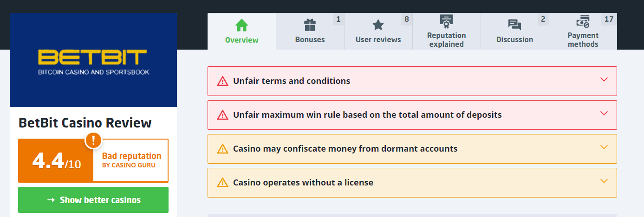Click the orange exclamation badge on rating
Screen dimensions: 644x217
point(93,140)
